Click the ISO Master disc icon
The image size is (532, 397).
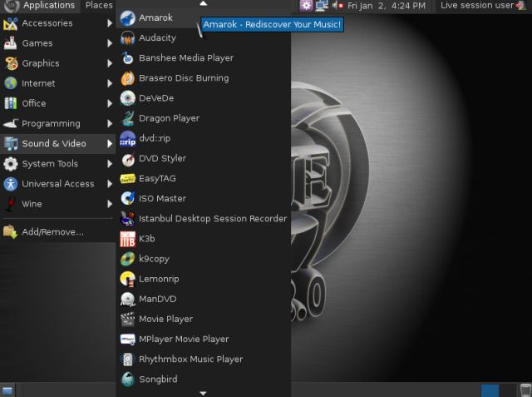pos(127,199)
